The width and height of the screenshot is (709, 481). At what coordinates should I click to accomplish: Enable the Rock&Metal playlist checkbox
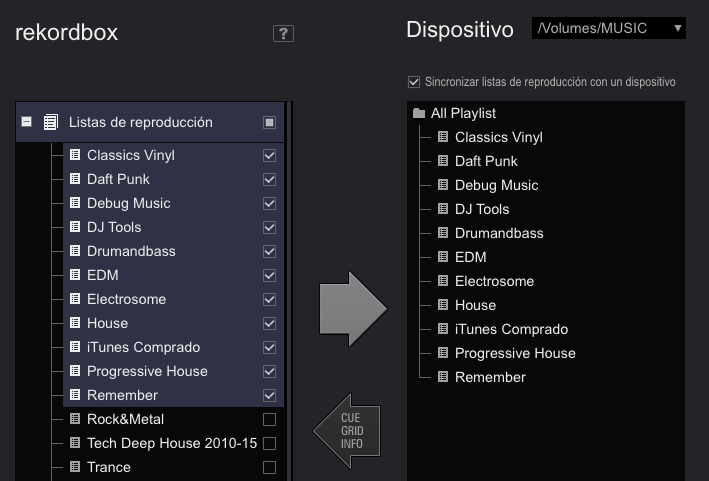pos(269,419)
